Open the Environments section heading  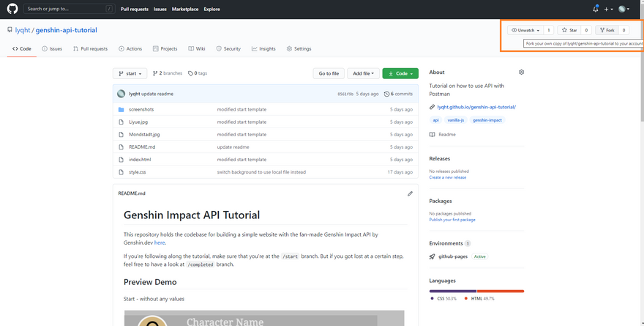point(446,243)
